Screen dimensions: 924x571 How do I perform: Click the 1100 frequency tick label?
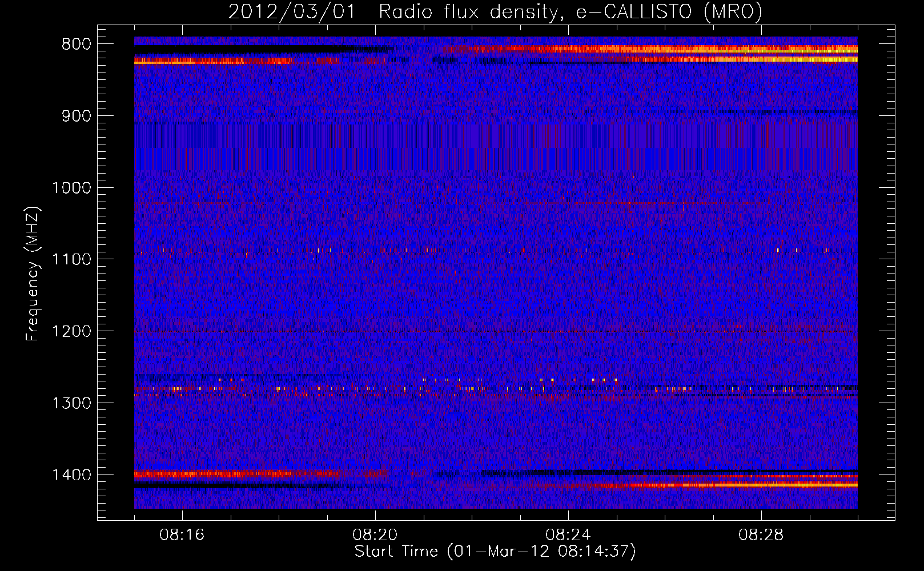71,260
